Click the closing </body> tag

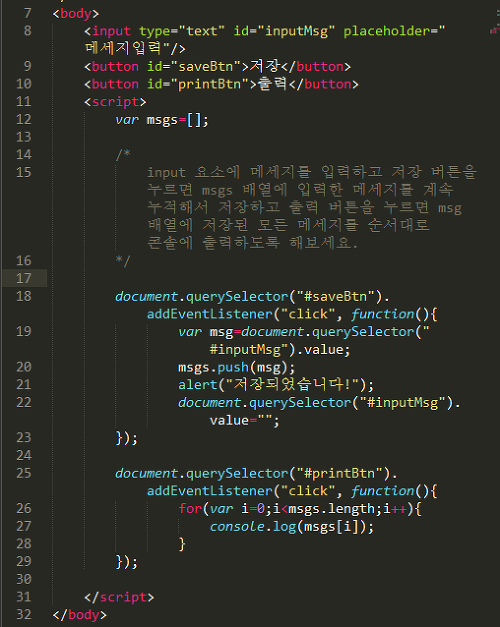pyautogui.click(x=80, y=615)
